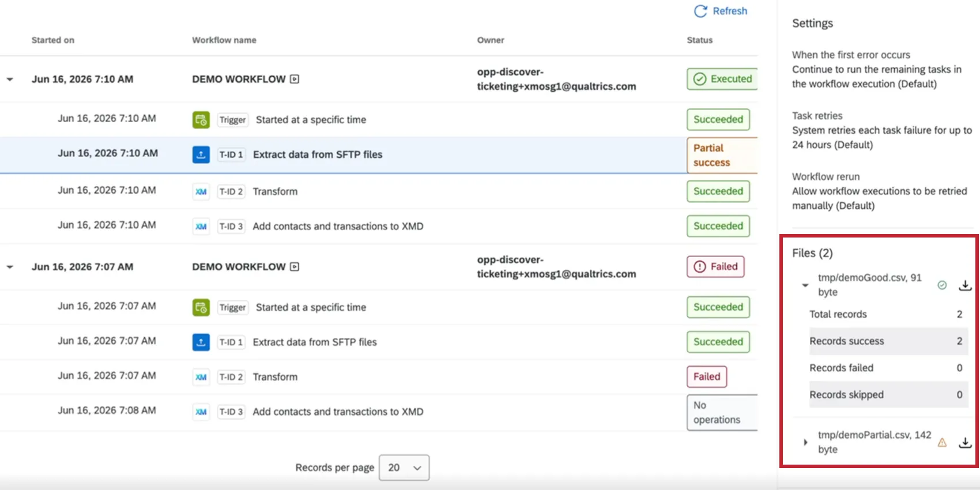Click the When the first error occurs setting
The width and height of the screenshot is (980, 490).
(x=877, y=69)
